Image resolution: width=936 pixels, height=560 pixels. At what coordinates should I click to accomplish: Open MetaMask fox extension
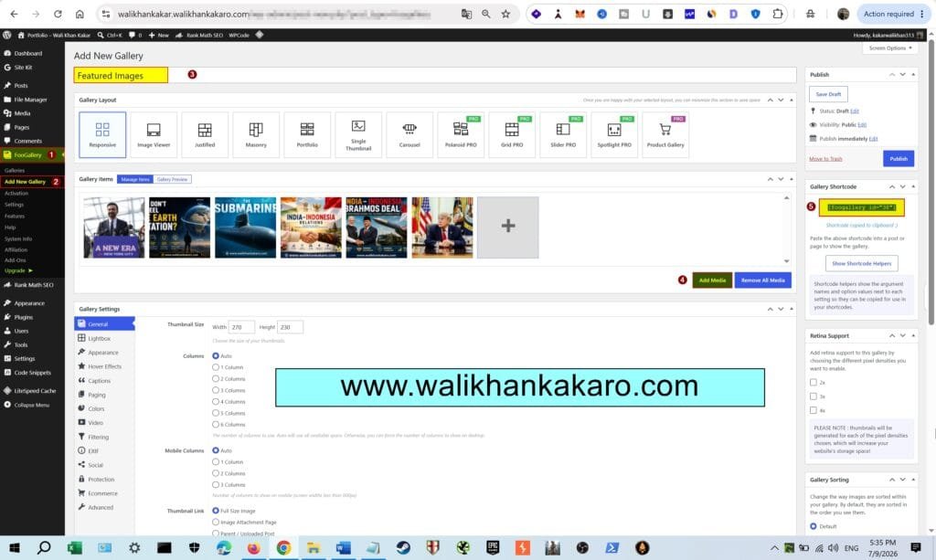click(580, 14)
